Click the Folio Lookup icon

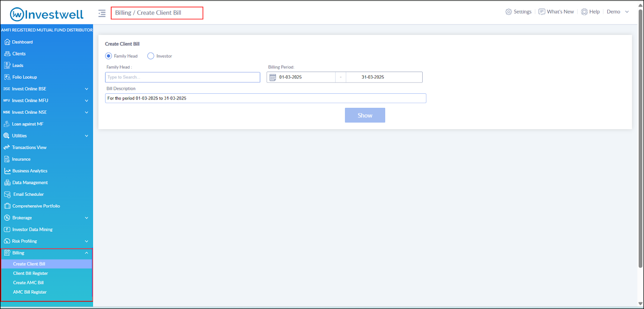tap(7, 77)
